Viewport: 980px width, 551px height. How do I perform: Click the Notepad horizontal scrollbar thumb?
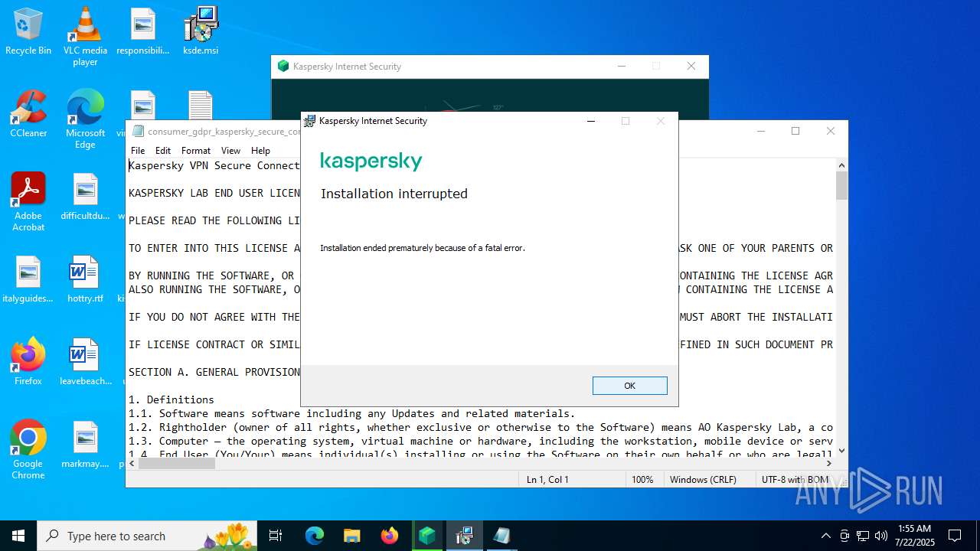click(x=177, y=463)
